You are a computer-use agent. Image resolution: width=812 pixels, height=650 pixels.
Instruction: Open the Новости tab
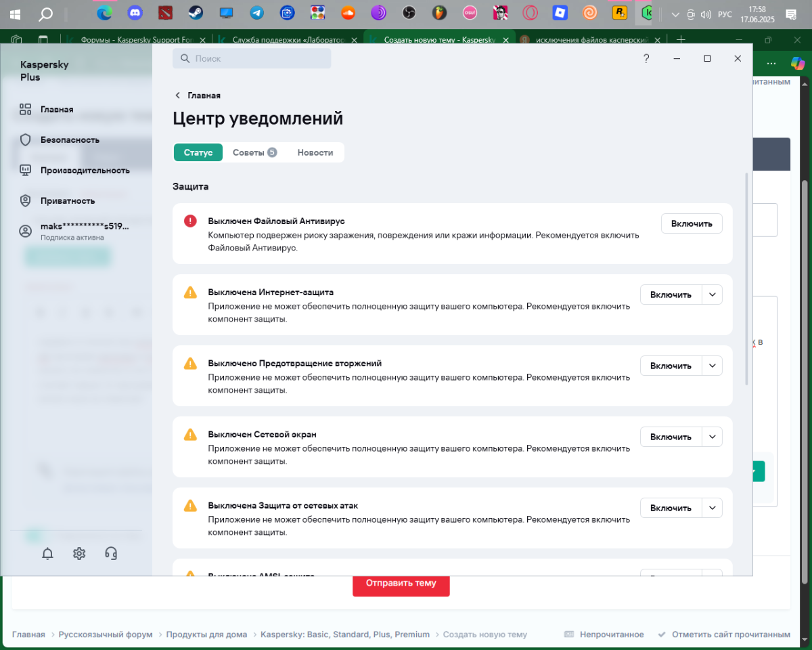315,152
